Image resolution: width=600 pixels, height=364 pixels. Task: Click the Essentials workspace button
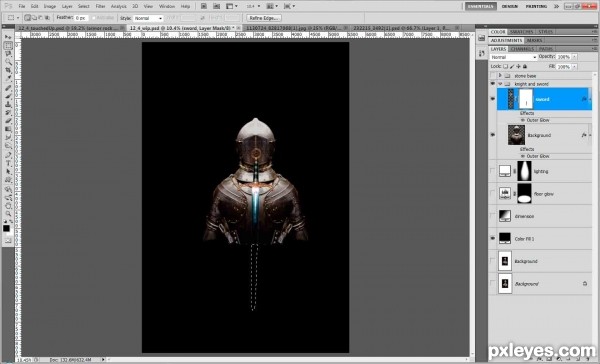coord(481,6)
